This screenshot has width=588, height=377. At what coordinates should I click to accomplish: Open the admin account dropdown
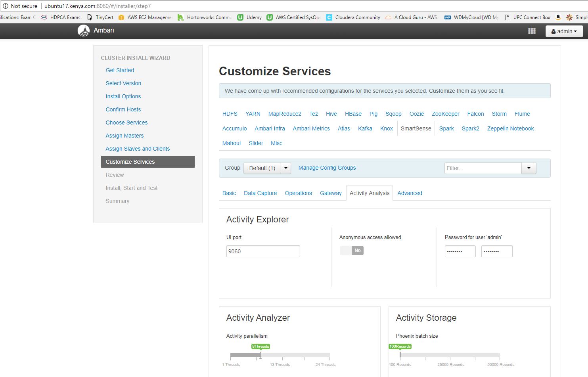564,31
